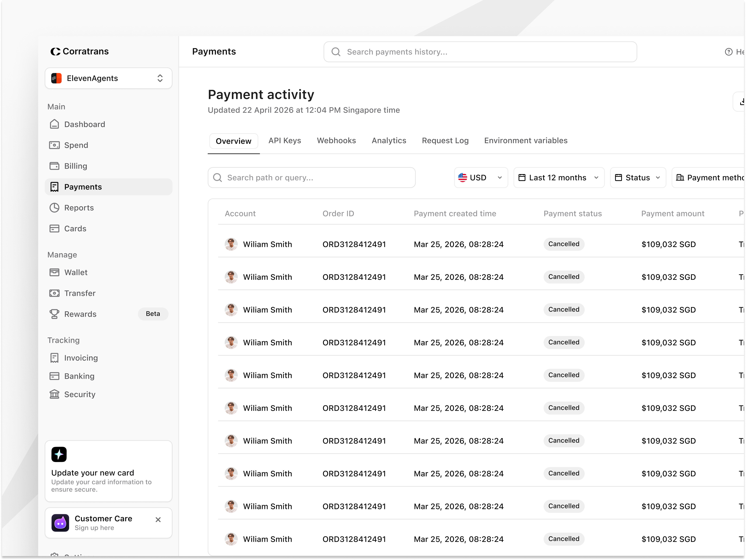Viewport: 746px width, 560px height.
Task: Select the Overview tab
Action: pyautogui.click(x=234, y=141)
